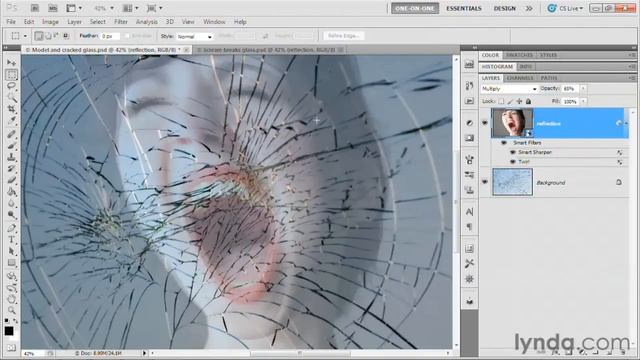Hide the Background layer
640x360 pixels.
(485, 182)
